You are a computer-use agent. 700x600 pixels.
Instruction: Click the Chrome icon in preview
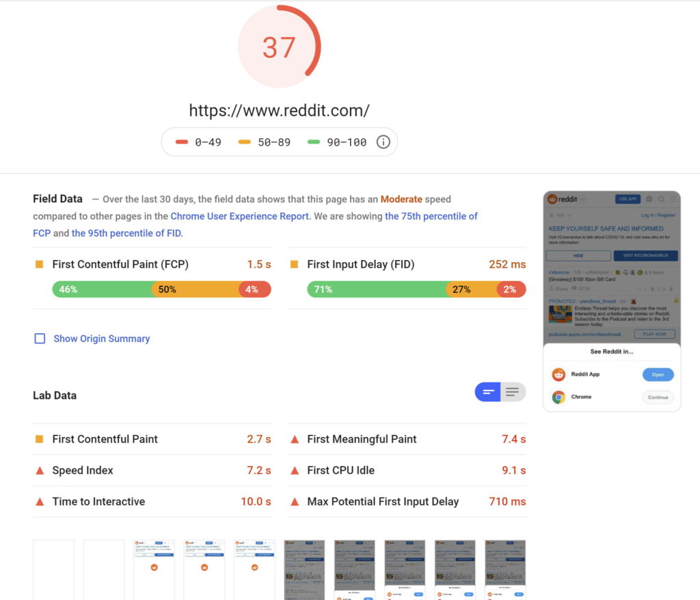click(x=558, y=397)
